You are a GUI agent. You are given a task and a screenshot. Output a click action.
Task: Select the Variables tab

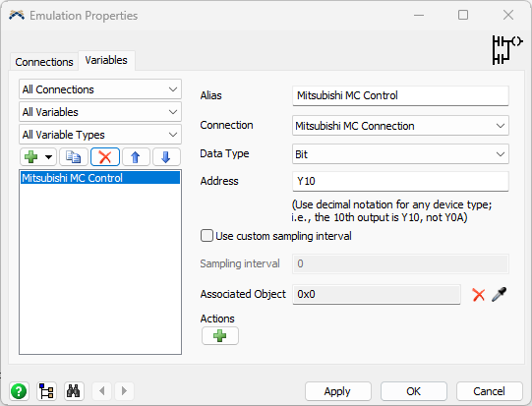(x=106, y=60)
